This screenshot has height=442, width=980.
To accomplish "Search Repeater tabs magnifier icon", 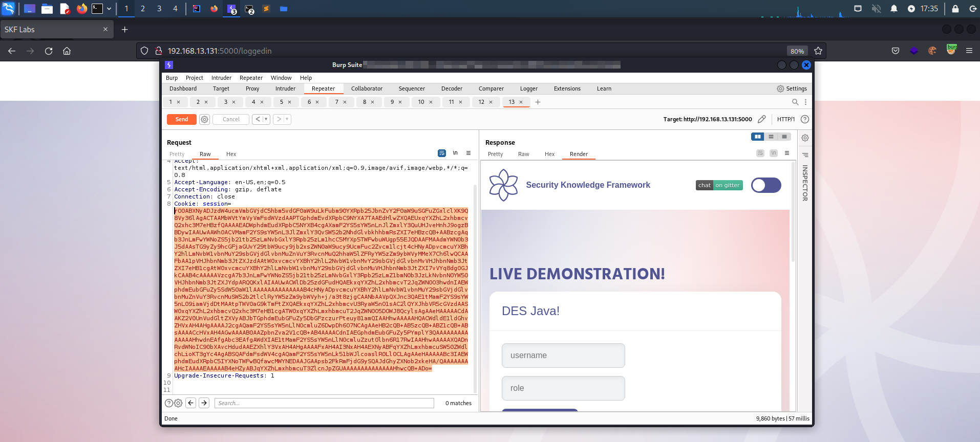I will coord(795,102).
